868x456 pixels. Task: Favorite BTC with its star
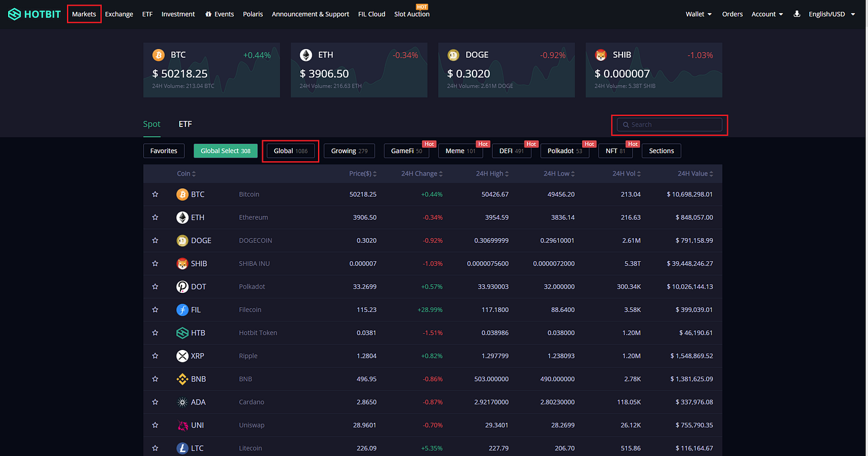click(155, 194)
